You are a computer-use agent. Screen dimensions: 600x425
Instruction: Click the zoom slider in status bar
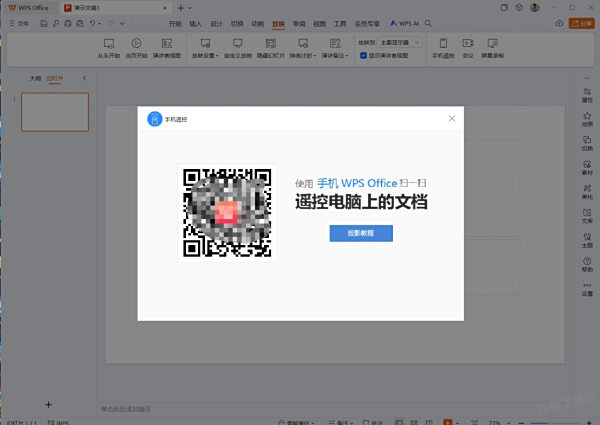click(x=554, y=423)
